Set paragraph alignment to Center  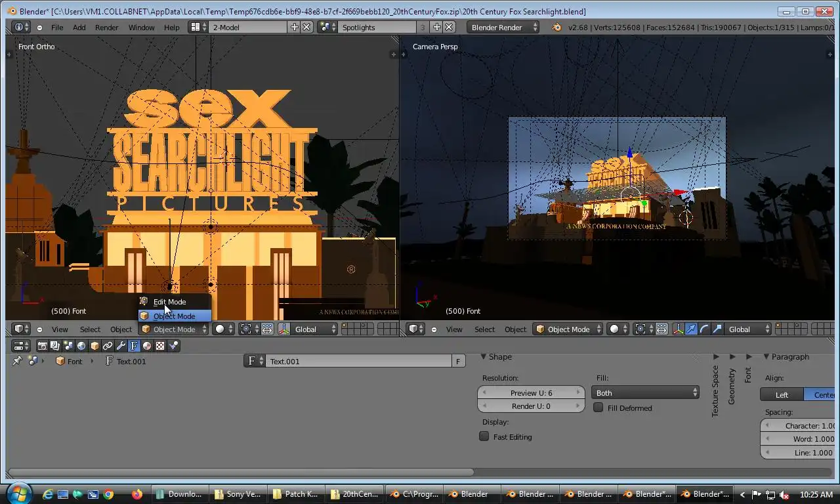[820, 394]
